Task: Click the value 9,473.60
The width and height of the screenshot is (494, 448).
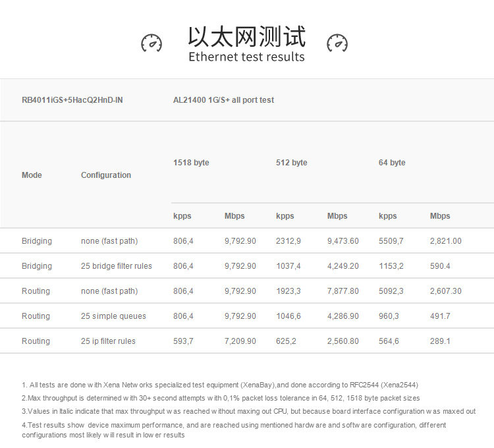Action: [x=343, y=241]
